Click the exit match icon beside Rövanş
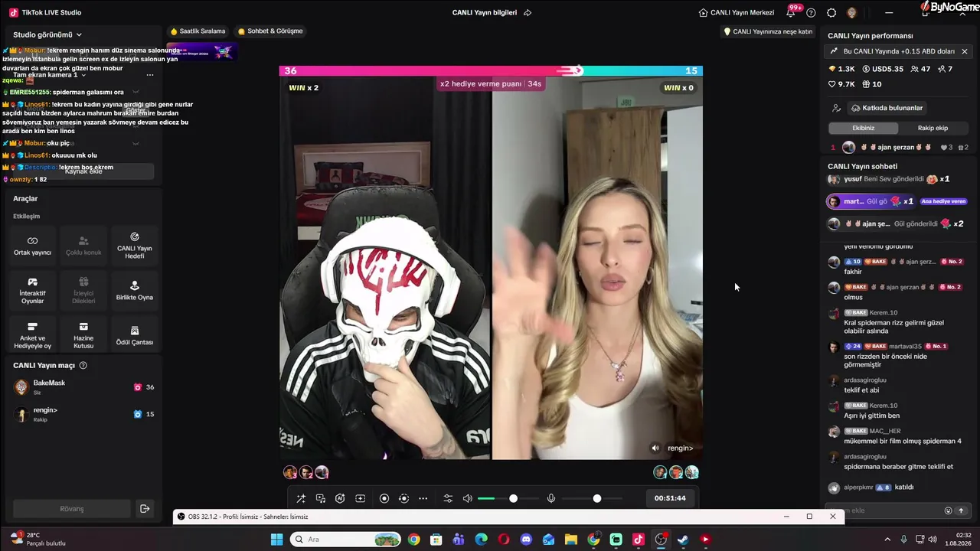Image resolution: width=980 pixels, height=551 pixels. [x=144, y=509]
